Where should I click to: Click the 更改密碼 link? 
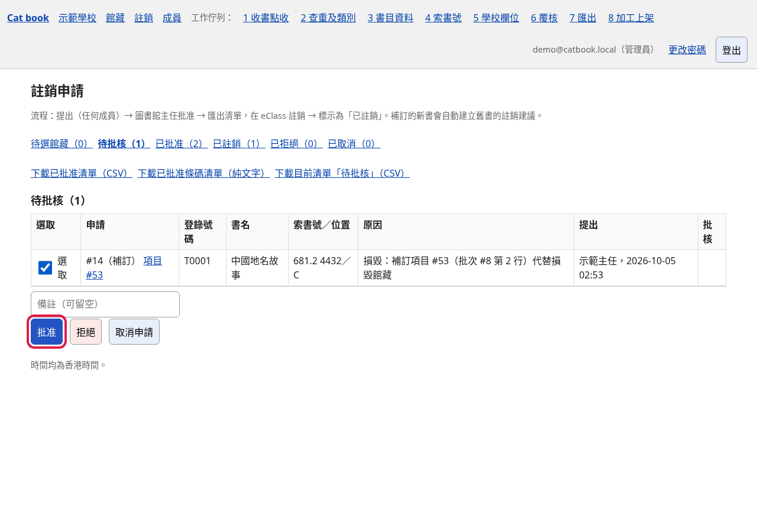pyautogui.click(x=687, y=50)
